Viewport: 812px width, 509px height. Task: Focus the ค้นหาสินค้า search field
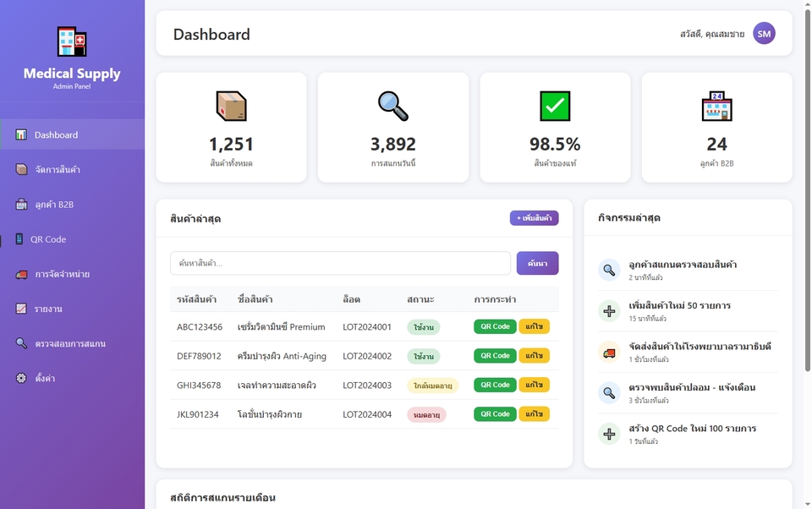click(340, 263)
